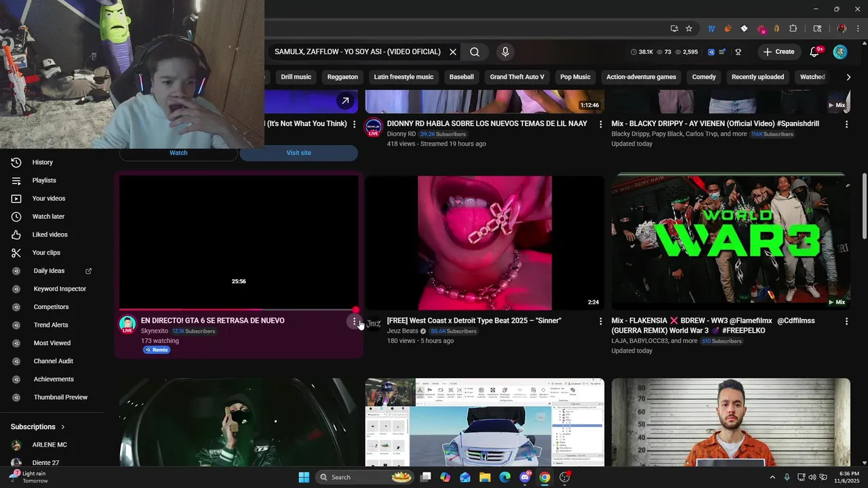Select the Recently uploaded chip
The height and width of the screenshot is (488, 868).
coord(757,77)
